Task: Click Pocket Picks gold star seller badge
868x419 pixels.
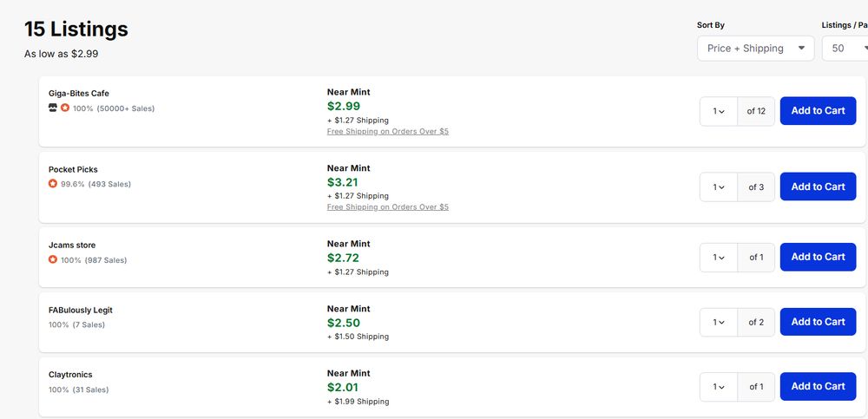Action: pyautogui.click(x=53, y=184)
